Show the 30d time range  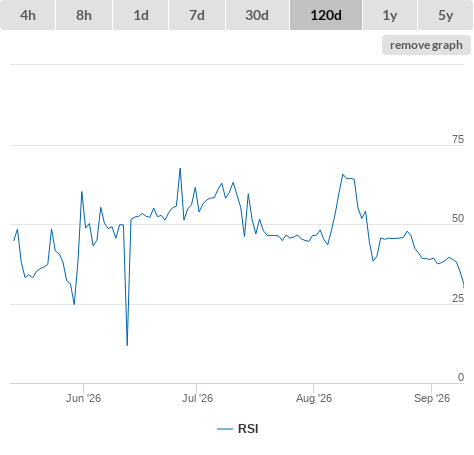click(x=257, y=15)
